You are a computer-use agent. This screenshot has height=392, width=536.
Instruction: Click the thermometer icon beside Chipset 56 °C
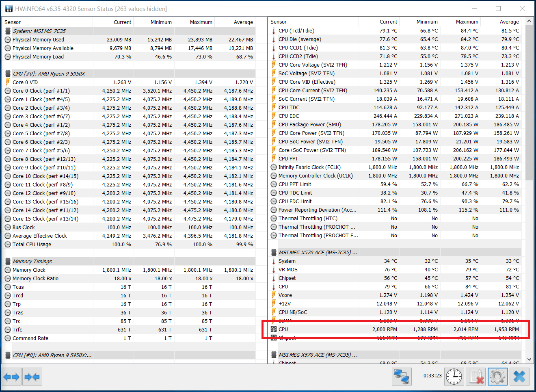click(x=274, y=278)
